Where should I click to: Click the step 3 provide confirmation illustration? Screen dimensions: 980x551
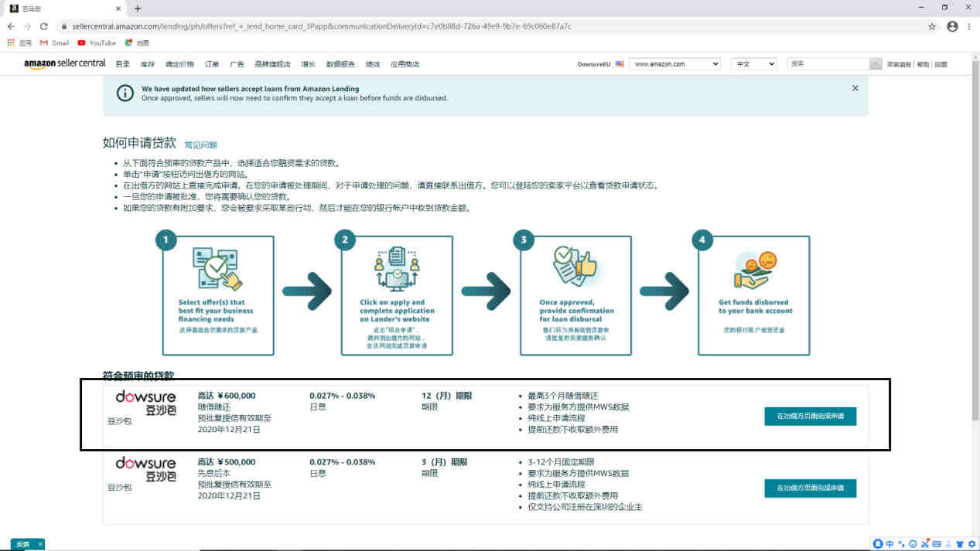click(x=575, y=269)
